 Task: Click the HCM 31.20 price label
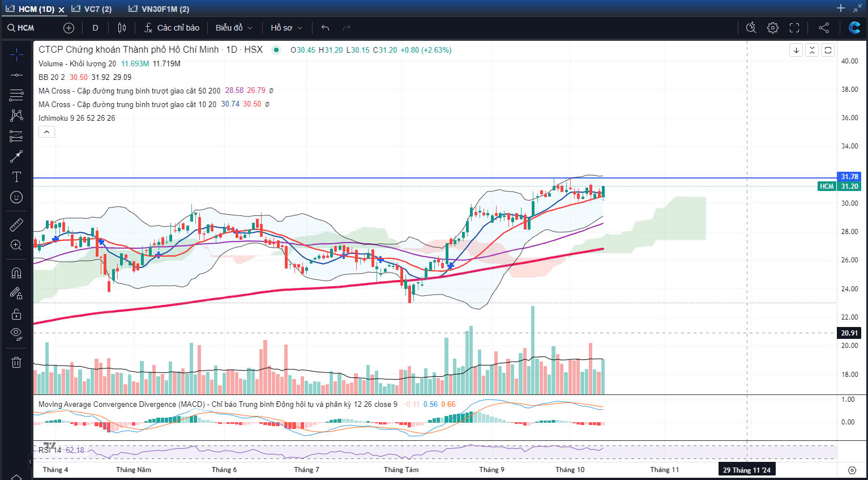(x=839, y=186)
